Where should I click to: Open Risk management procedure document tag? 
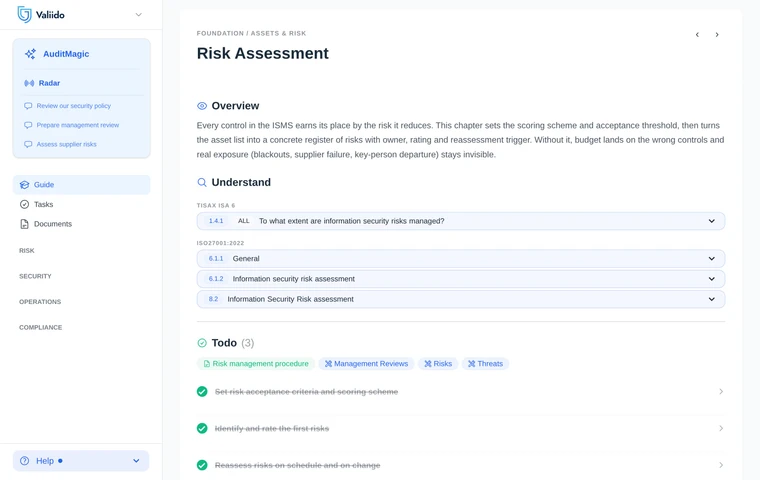[256, 364]
